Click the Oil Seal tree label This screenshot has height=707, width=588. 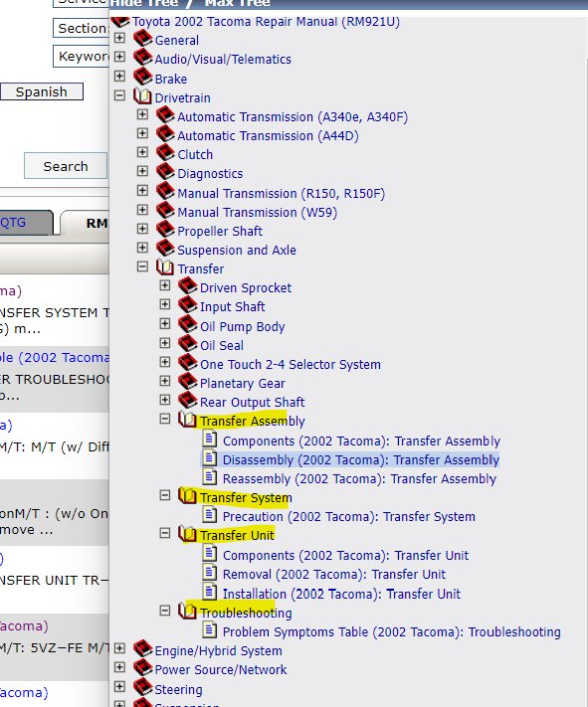coord(222,345)
